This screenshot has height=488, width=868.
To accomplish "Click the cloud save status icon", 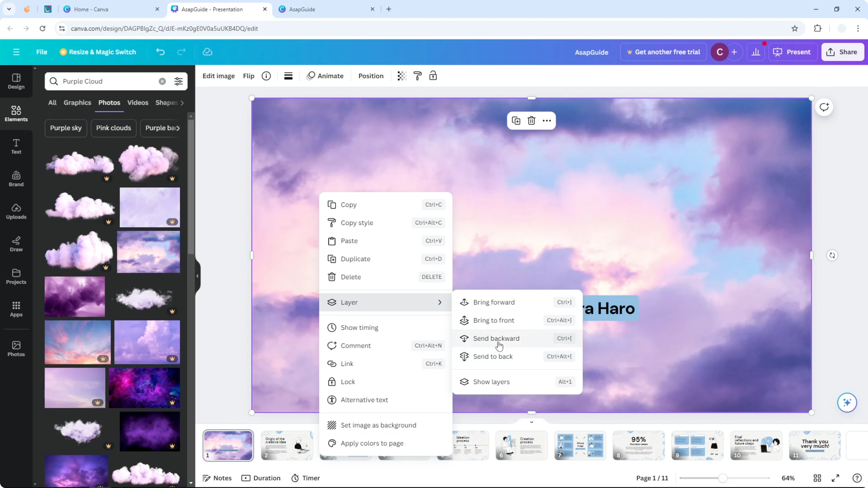I will (x=207, y=52).
